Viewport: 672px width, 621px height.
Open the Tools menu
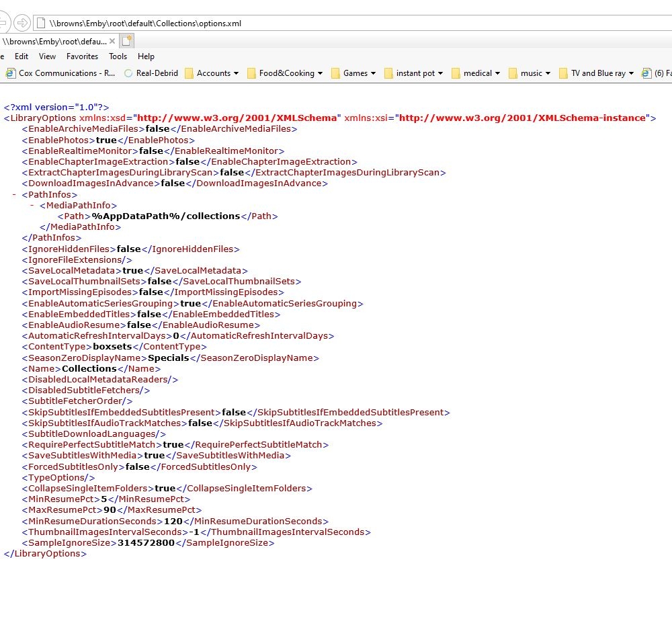(118, 56)
